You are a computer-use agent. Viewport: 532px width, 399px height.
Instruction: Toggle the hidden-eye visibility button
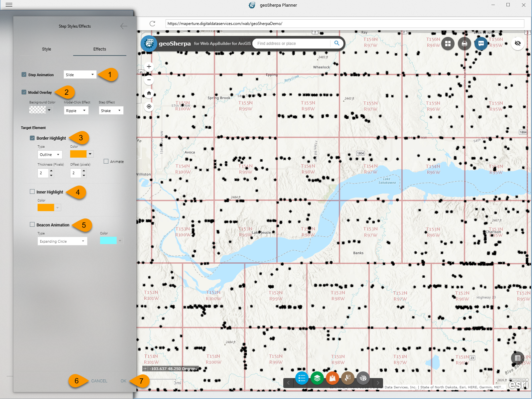pyautogui.click(x=518, y=44)
